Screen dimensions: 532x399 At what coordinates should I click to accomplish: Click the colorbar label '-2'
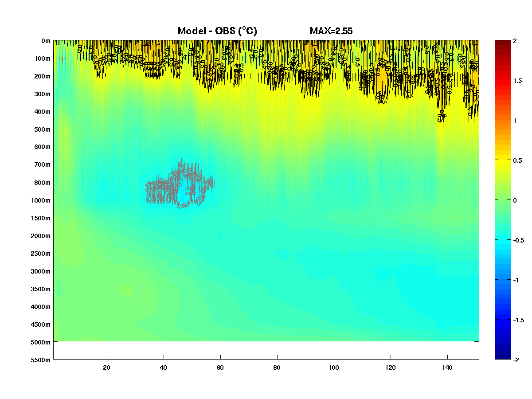click(x=516, y=360)
